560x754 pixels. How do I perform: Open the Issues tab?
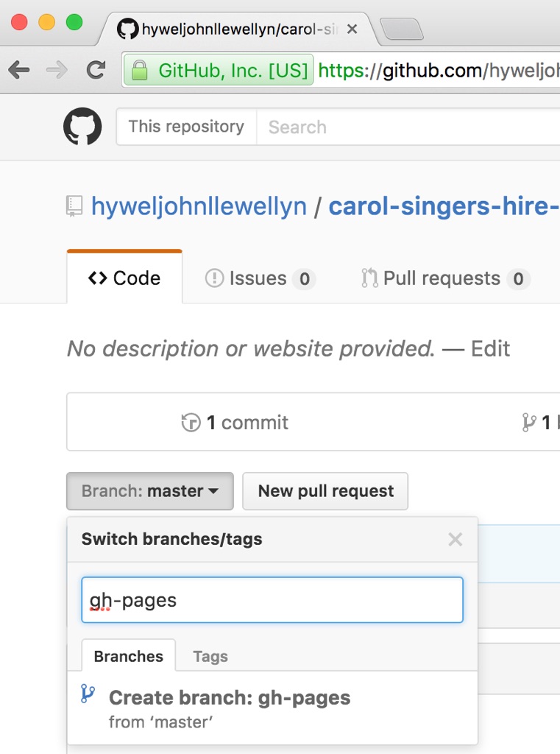260,278
